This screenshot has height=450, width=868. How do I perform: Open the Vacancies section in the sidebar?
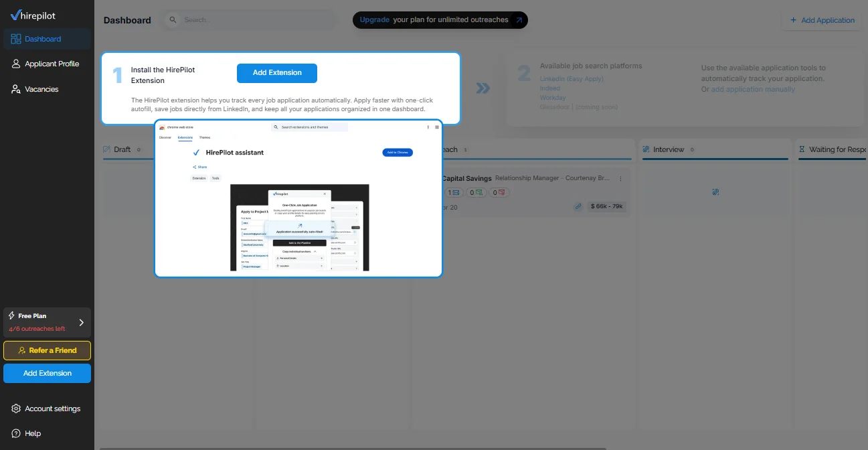point(47,89)
